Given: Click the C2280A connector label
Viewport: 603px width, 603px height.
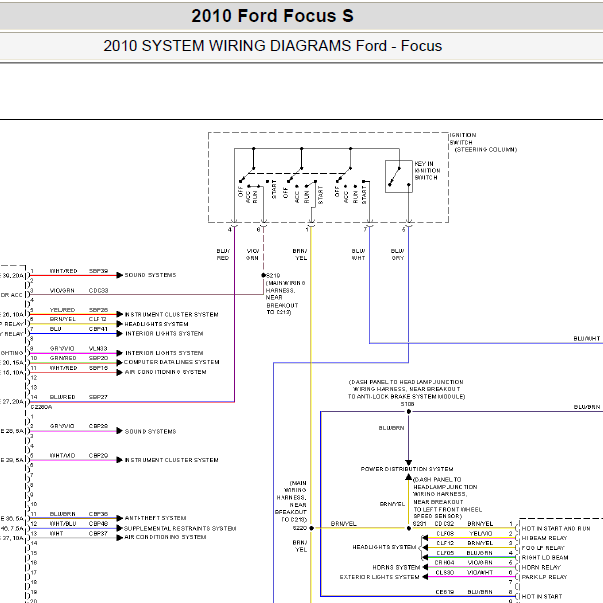Looking at the screenshot, I should 41,407.
